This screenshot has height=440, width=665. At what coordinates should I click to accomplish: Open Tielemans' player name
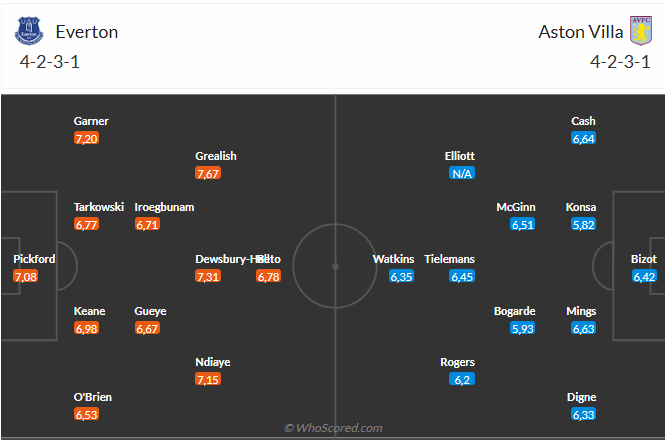(449, 259)
